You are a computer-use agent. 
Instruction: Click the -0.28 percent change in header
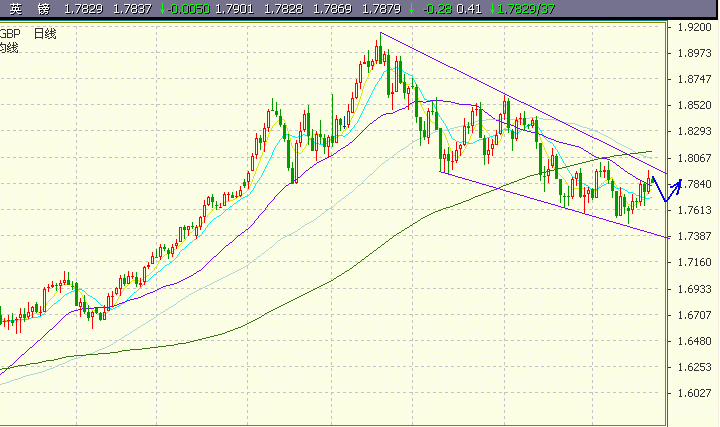(x=437, y=9)
